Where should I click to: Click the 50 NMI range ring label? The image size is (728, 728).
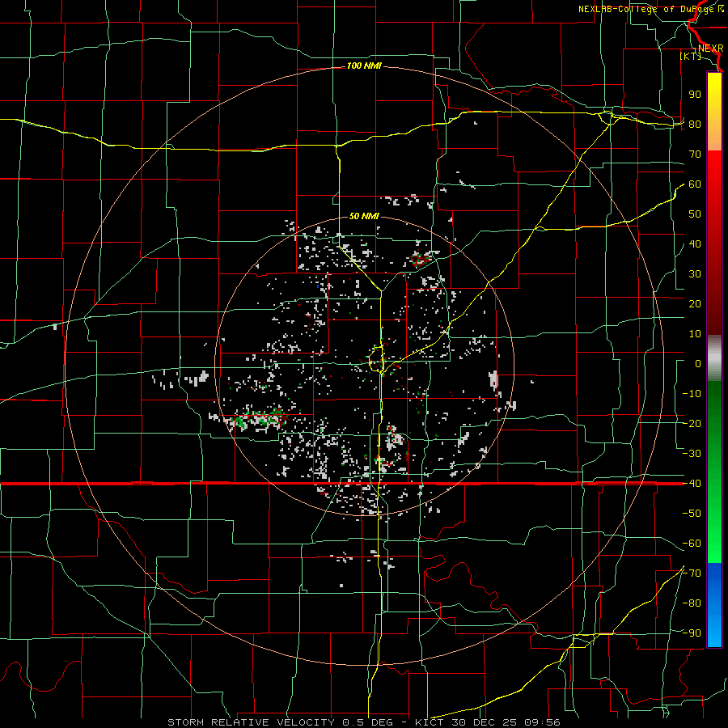[x=364, y=216]
